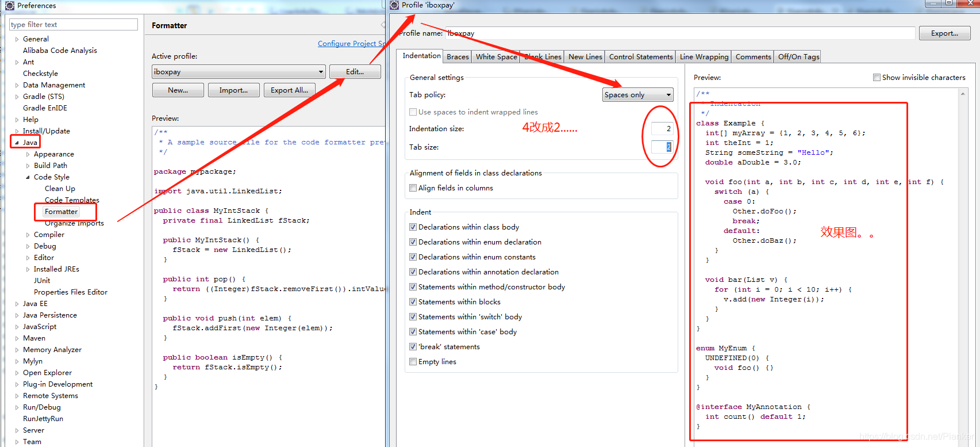The height and width of the screenshot is (447, 980).
Task: Click the Profile 'iboxpay' window icon
Action: tap(394, 5)
